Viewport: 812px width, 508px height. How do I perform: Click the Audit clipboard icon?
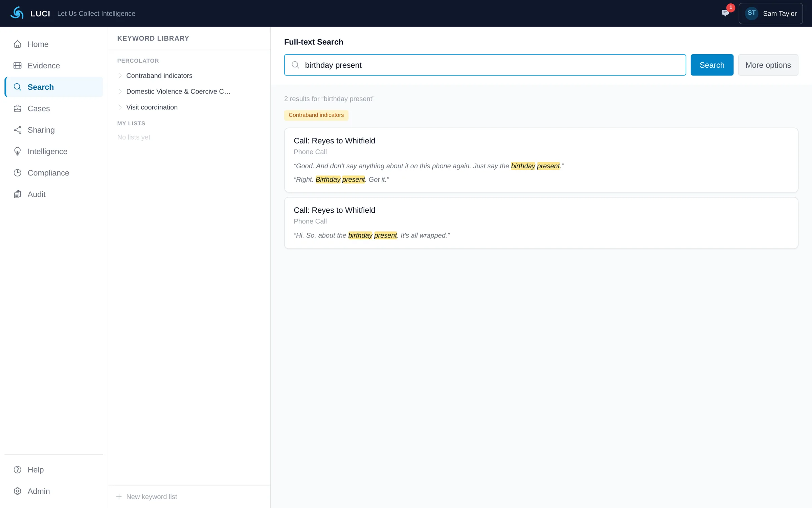[18, 194]
